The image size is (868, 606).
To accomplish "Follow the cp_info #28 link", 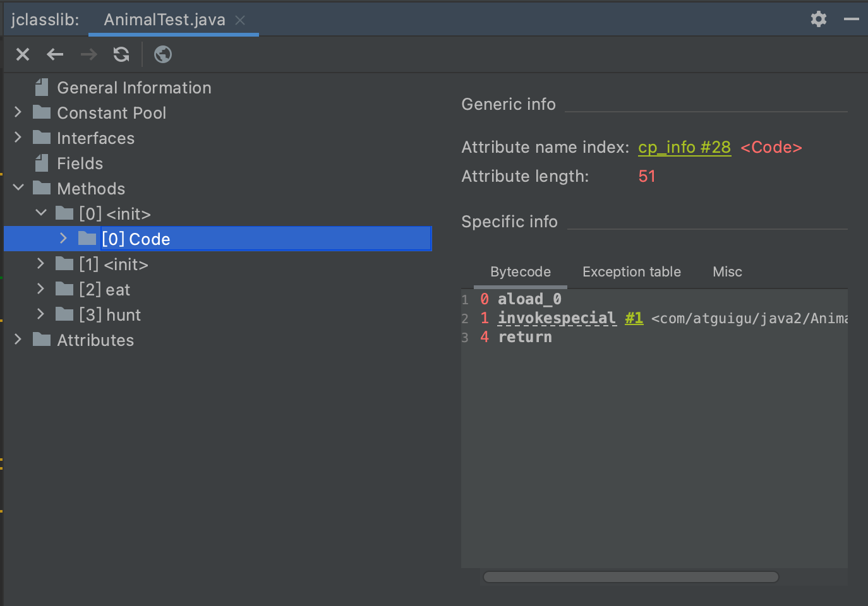I will click(684, 148).
